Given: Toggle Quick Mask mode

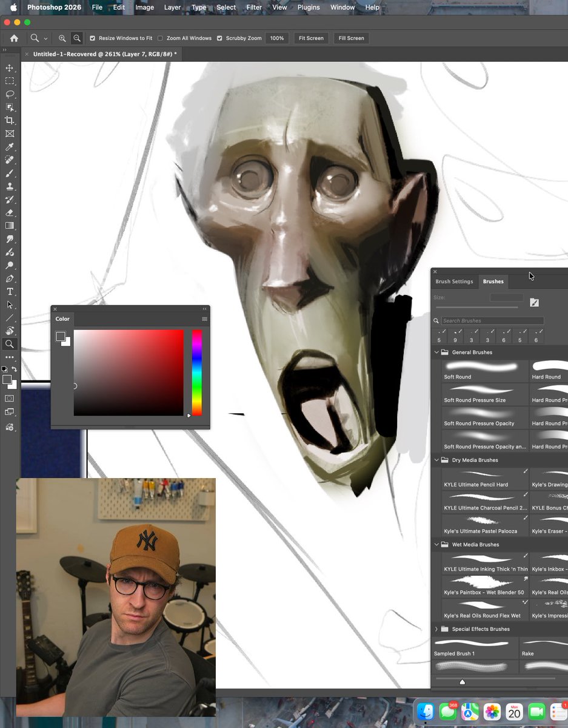Looking at the screenshot, I should (x=10, y=399).
